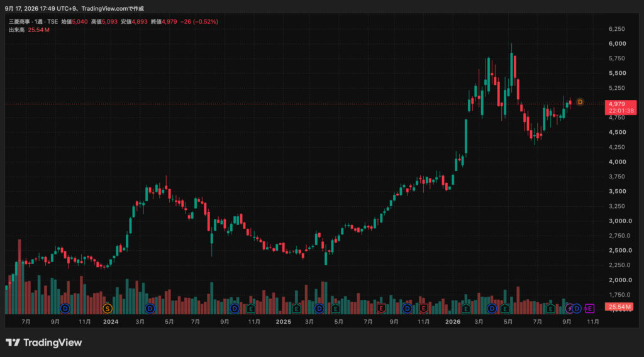
Task: Open the purple upcoming E earnings marker
Action: pyautogui.click(x=590, y=308)
